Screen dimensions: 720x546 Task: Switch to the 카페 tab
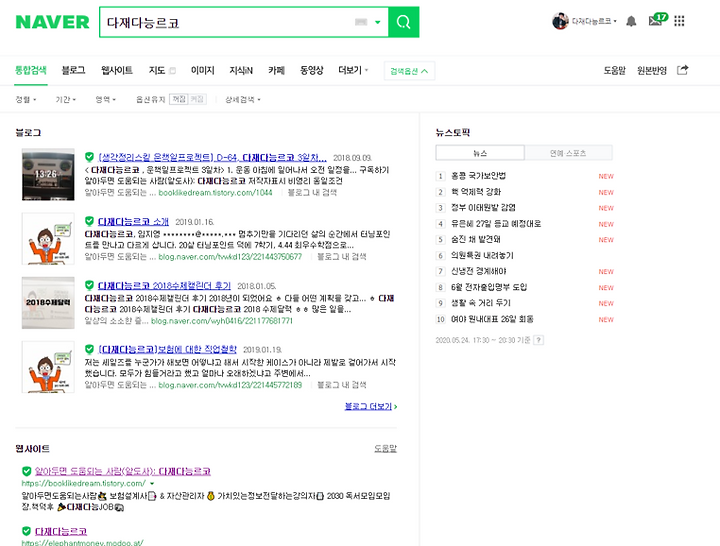click(276, 70)
